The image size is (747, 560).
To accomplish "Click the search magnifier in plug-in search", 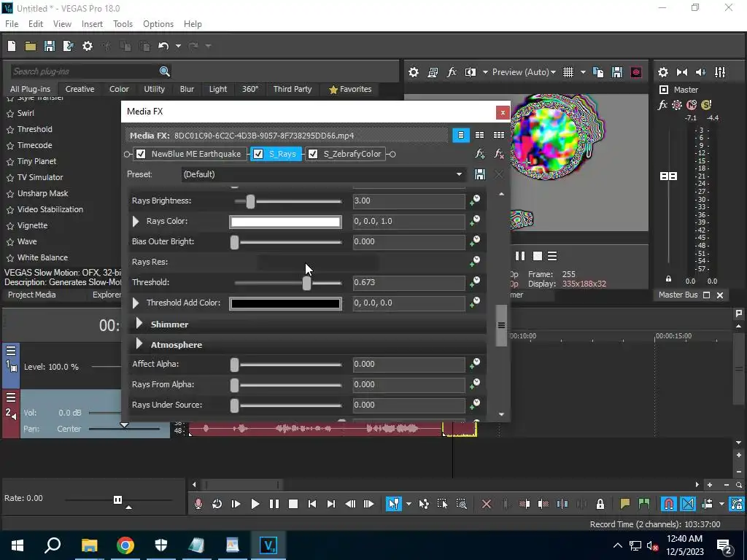I will tap(165, 71).
